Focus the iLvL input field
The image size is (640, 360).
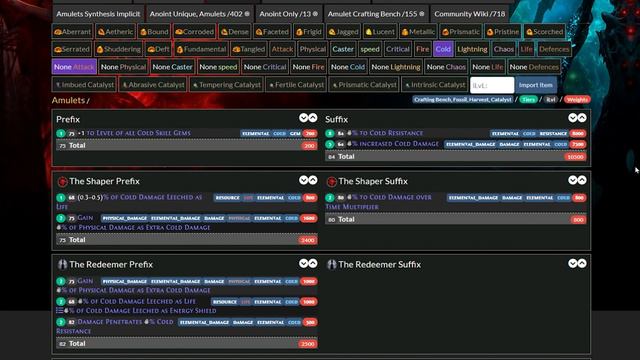tap(492, 85)
